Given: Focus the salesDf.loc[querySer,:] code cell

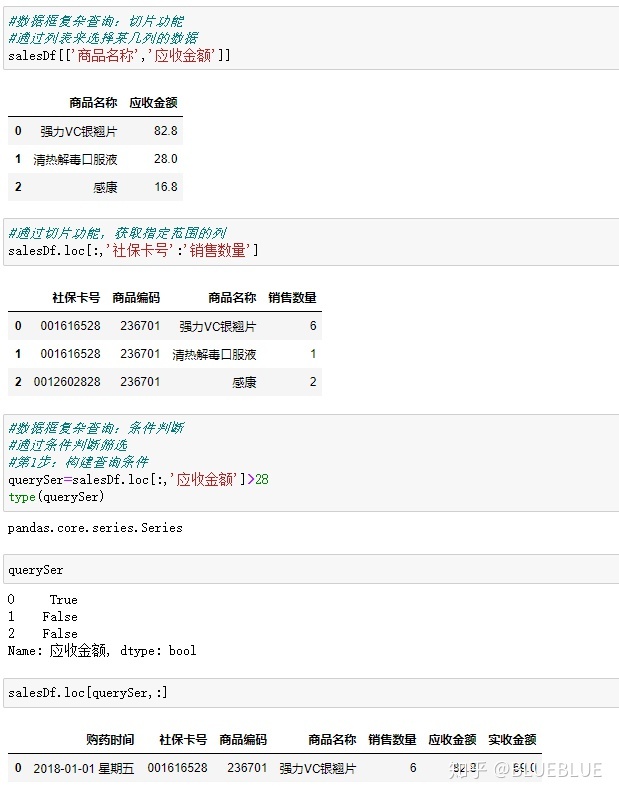Looking at the screenshot, I should click(x=311, y=692).
